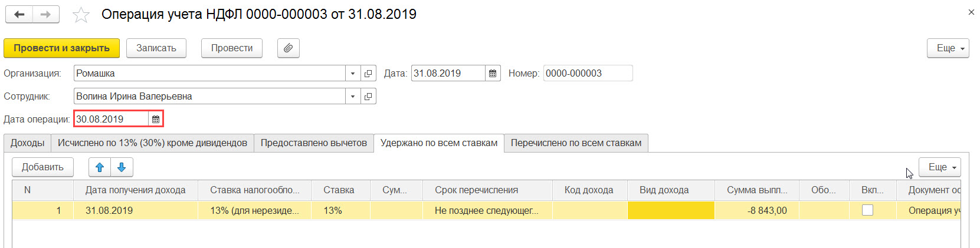Viewport: 980px width, 248px height.
Task: Move row down with blue arrow
Action: point(122,167)
